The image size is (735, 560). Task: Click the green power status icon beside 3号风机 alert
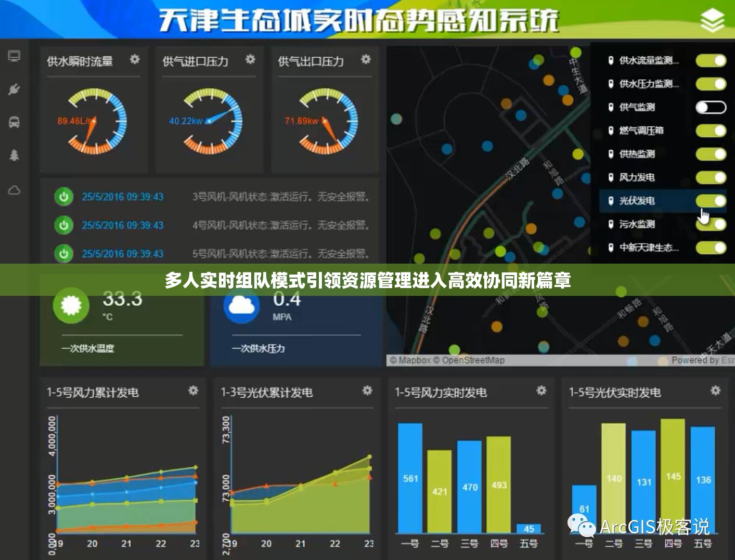click(x=63, y=197)
